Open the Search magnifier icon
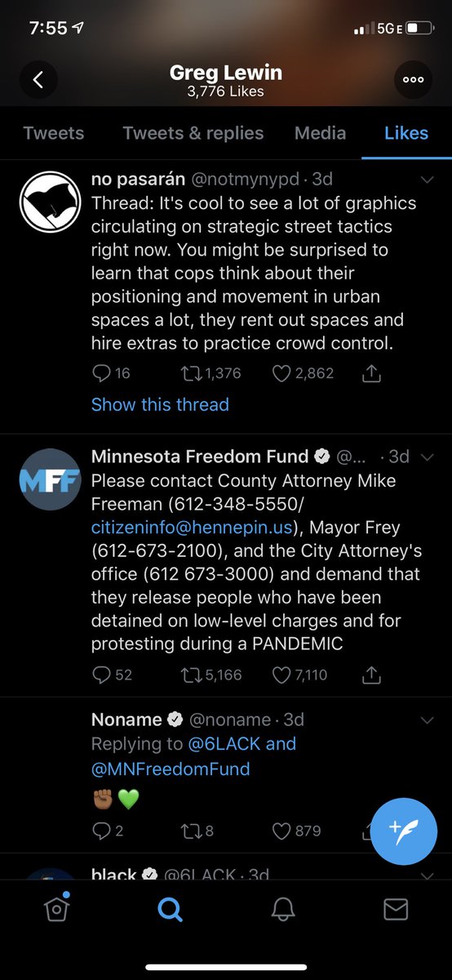Viewport: 452px width, 980px height. pyautogui.click(x=169, y=909)
